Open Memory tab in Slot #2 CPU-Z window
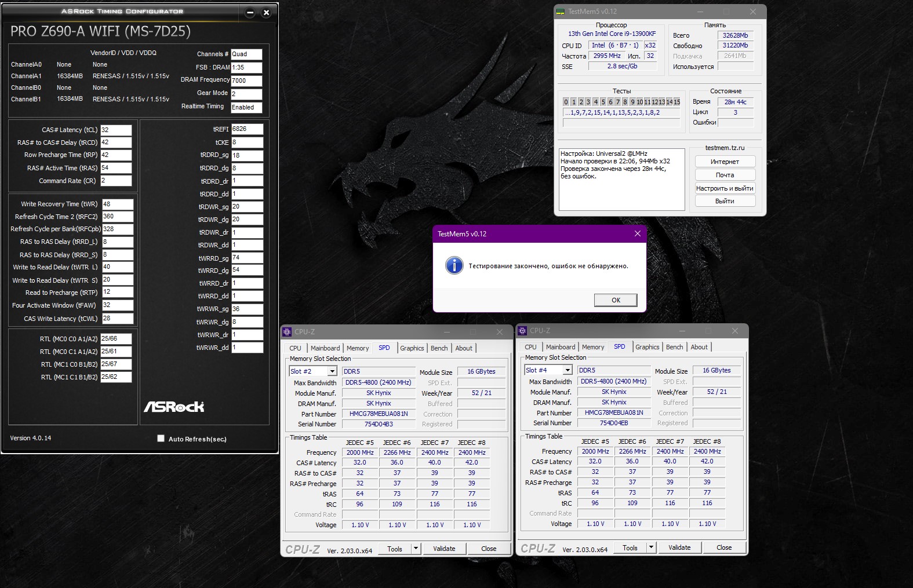 (358, 348)
